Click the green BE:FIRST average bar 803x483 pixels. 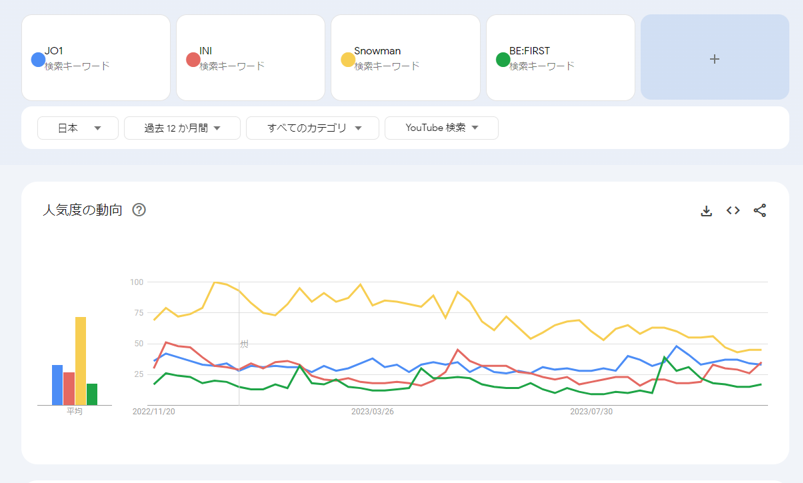92,394
